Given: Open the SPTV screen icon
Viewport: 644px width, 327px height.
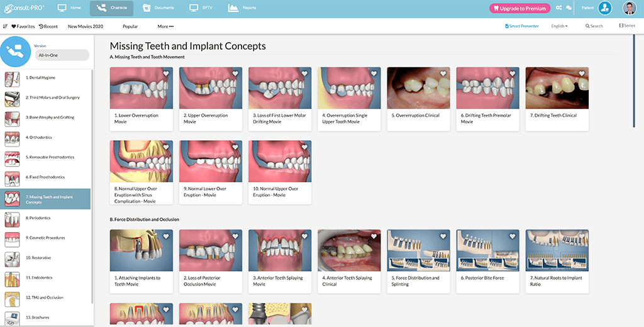Looking at the screenshot, I should point(194,8).
